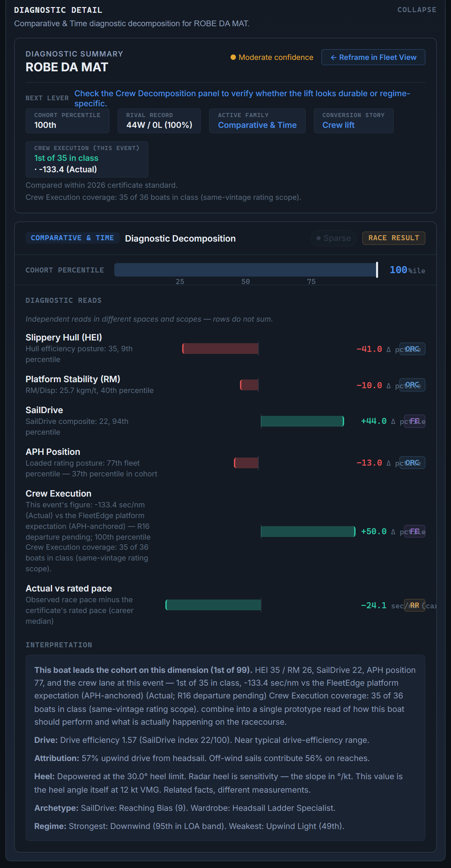Click the Cohort Percentile 100th card
The width and height of the screenshot is (451, 868).
point(67,121)
